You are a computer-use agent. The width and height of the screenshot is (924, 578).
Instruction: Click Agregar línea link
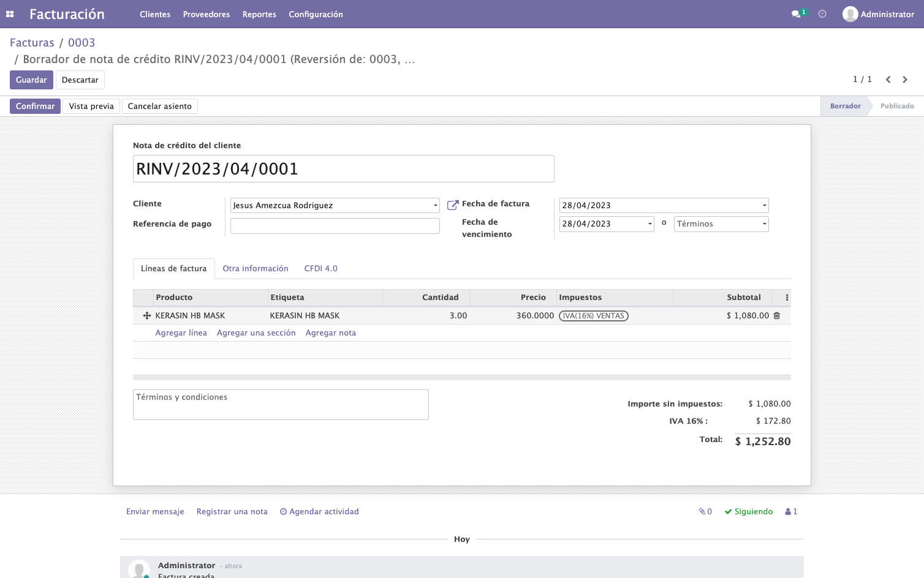coord(181,333)
